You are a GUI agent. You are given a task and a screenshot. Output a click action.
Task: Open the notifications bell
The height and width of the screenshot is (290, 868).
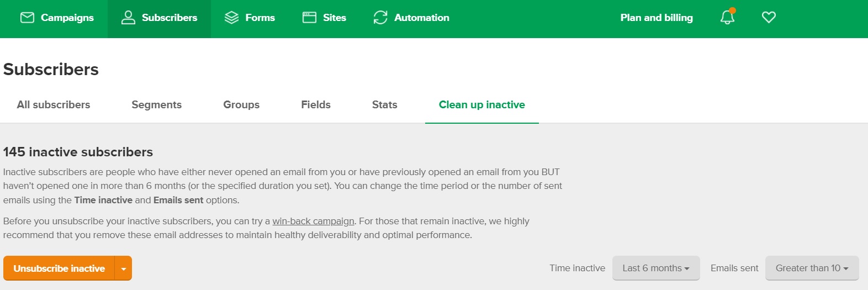pyautogui.click(x=728, y=17)
